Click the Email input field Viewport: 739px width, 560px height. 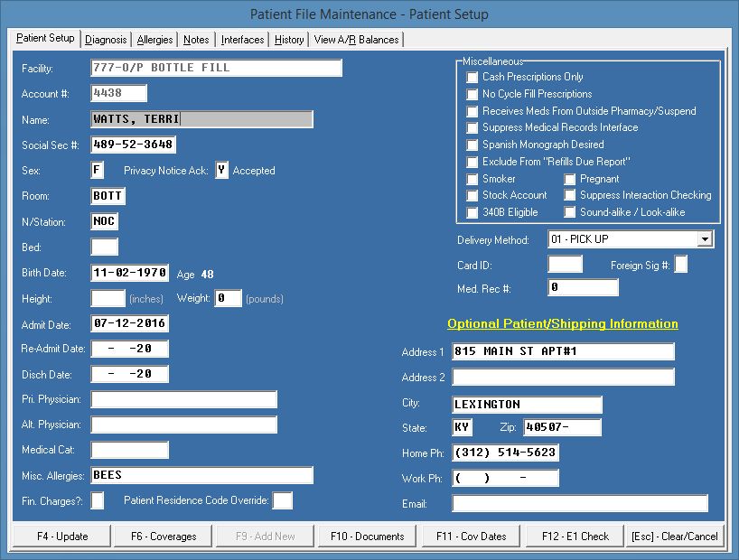(x=580, y=504)
